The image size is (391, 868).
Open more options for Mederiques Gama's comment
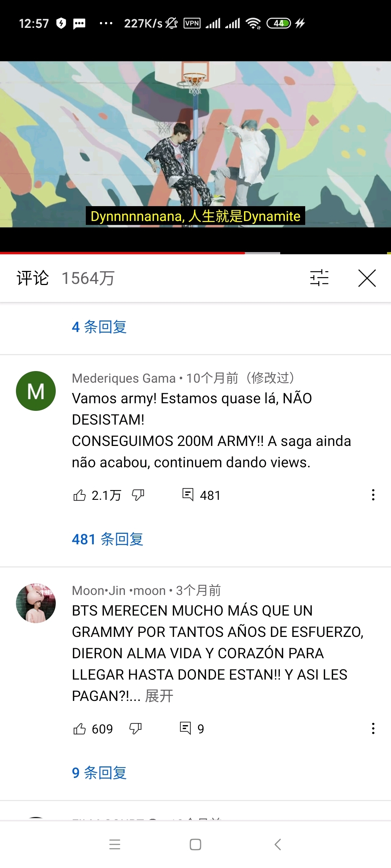point(373,495)
